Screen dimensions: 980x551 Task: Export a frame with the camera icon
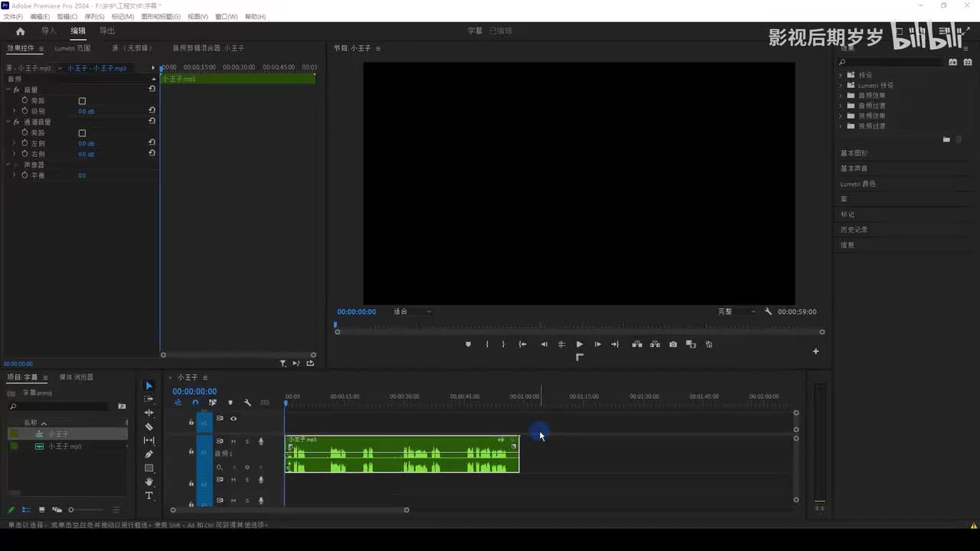click(x=673, y=344)
